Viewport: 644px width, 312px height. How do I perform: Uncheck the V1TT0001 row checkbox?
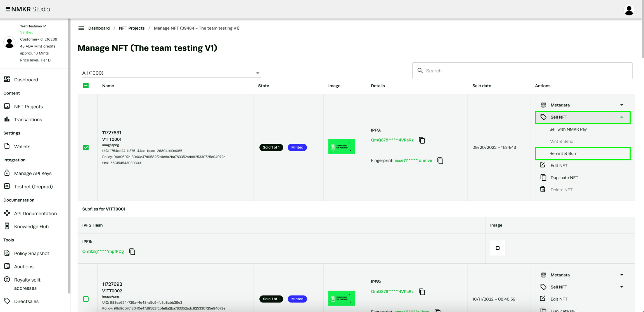tap(86, 147)
